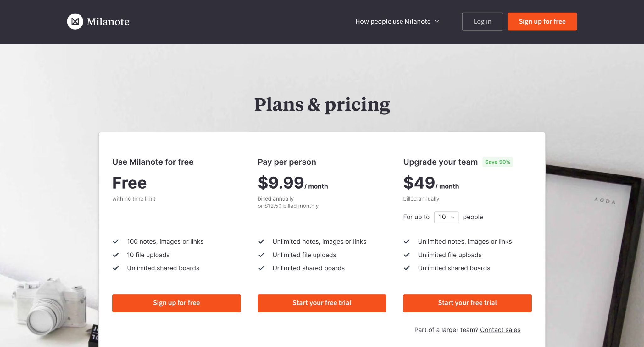The height and width of the screenshot is (347, 644).
Task: Click the "Log in" button
Action: [x=482, y=21]
